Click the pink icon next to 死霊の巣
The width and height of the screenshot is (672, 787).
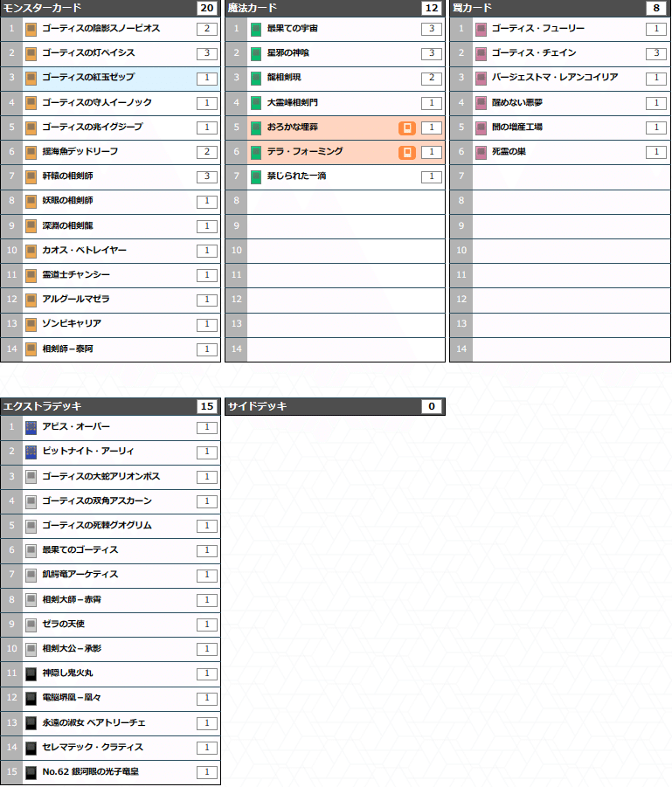pos(481,152)
